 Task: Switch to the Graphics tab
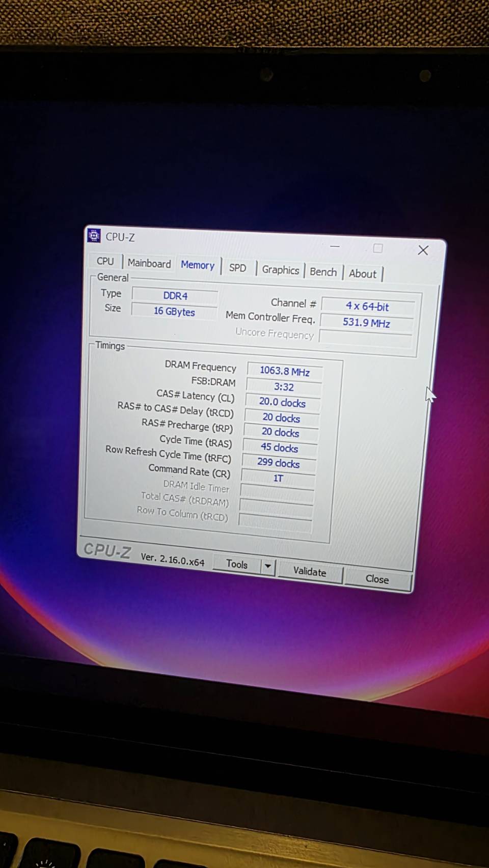click(x=280, y=270)
